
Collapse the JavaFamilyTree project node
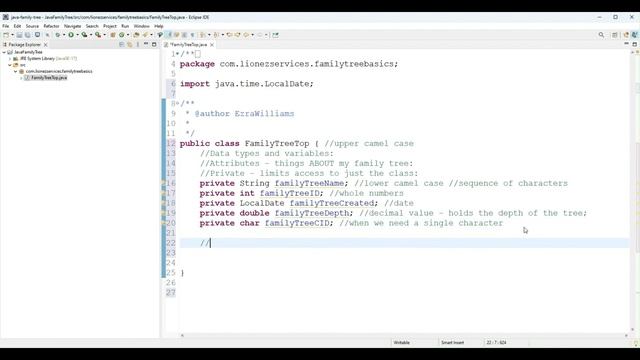click(x=4, y=52)
